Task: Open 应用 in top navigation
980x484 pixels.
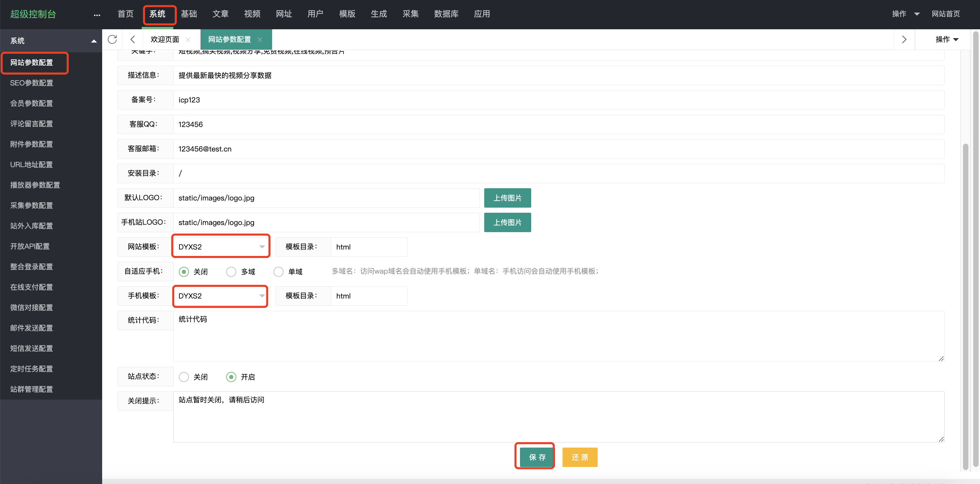Action: [x=481, y=14]
